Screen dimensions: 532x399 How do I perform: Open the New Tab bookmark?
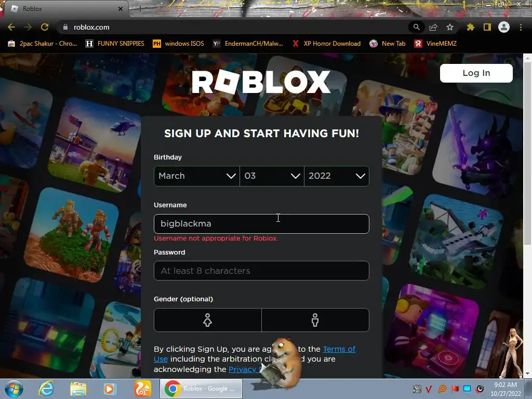[388, 44]
